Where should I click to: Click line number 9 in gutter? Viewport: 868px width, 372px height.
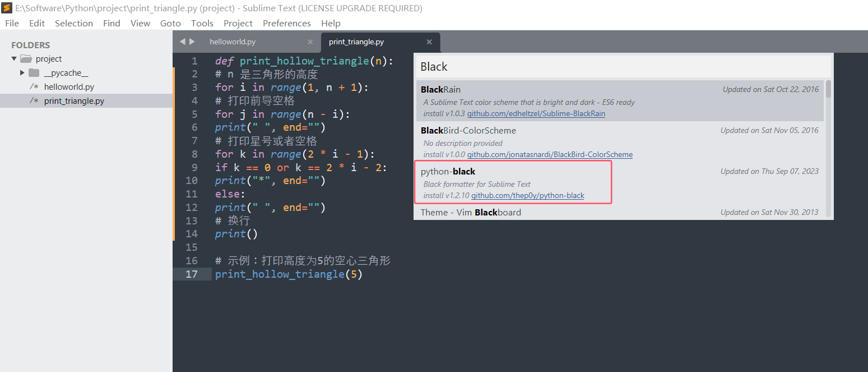point(194,167)
